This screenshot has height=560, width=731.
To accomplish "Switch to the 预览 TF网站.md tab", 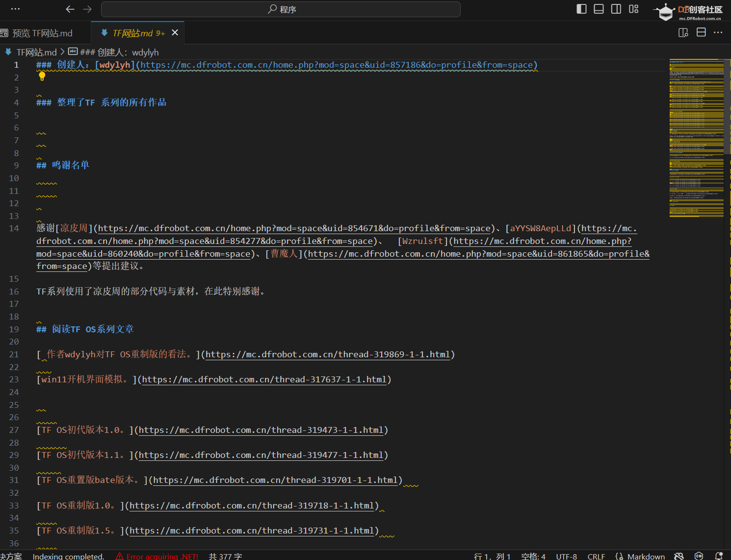I will click(x=43, y=33).
